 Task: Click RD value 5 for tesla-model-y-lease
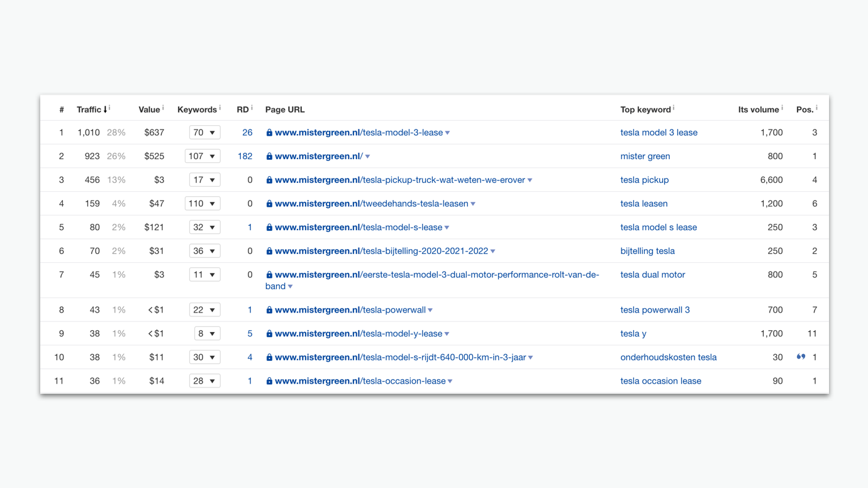click(x=250, y=333)
